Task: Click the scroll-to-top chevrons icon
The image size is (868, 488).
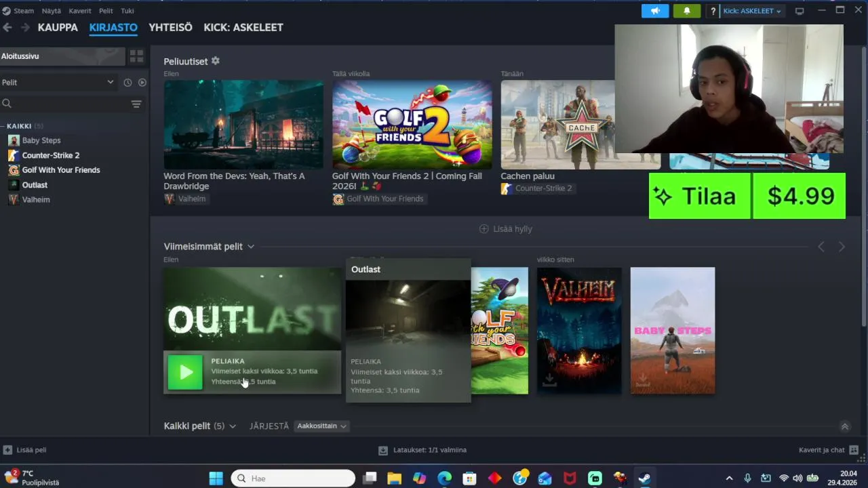Action: [x=845, y=426]
